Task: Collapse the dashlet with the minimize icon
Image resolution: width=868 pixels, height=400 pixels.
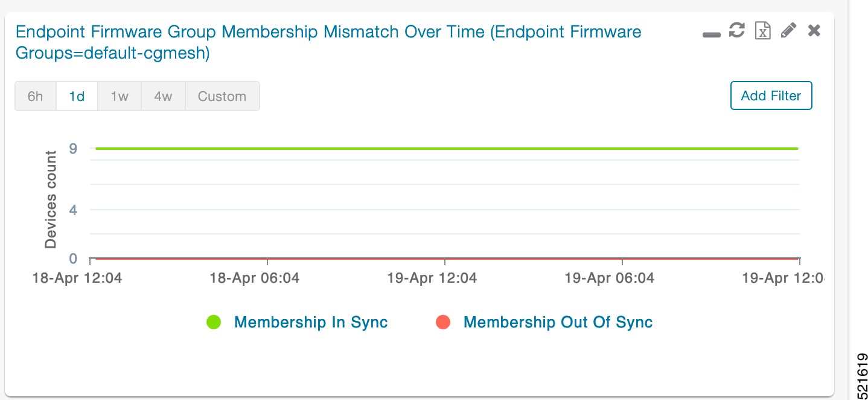Action: pyautogui.click(x=712, y=35)
